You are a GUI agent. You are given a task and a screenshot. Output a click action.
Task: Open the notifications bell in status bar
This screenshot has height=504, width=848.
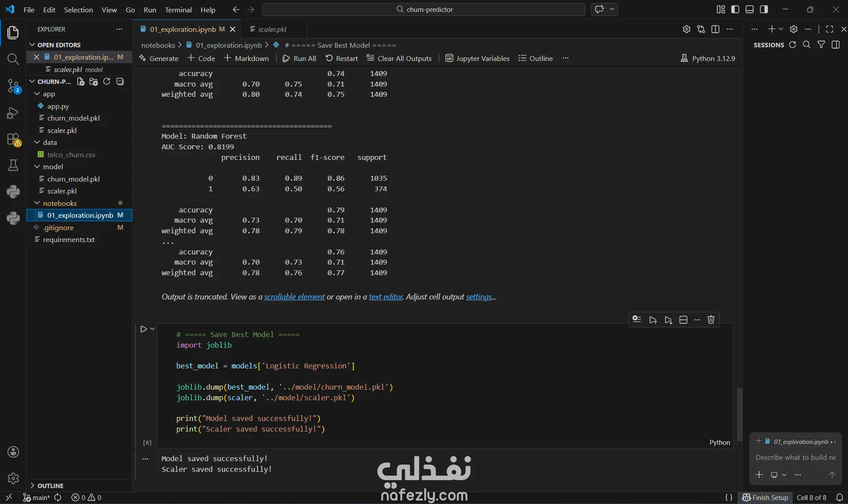(840, 497)
